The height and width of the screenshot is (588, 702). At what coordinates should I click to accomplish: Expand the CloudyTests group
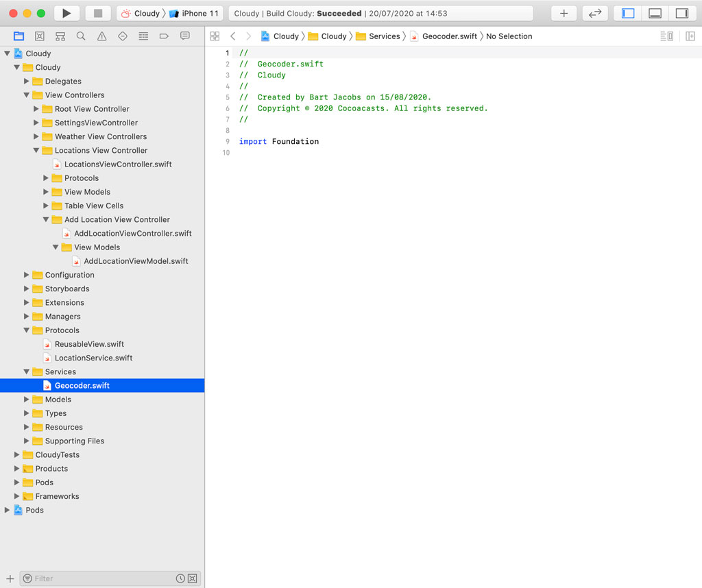pyautogui.click(x=18, y=454)
